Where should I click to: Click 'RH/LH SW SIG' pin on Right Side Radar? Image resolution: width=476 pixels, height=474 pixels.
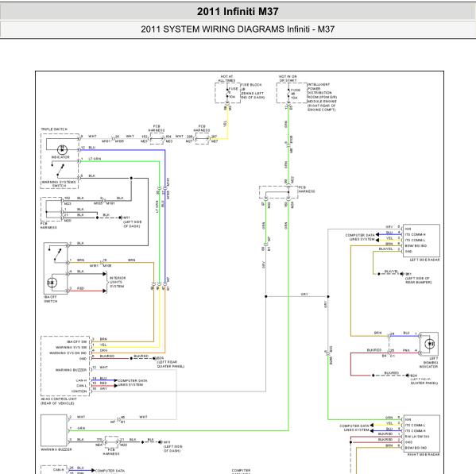click(417, 437)
